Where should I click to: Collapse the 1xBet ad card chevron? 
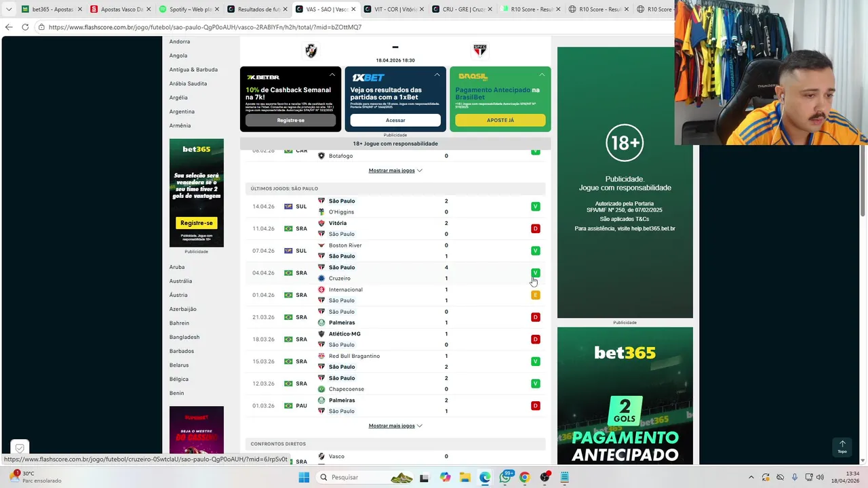[437, 75]
